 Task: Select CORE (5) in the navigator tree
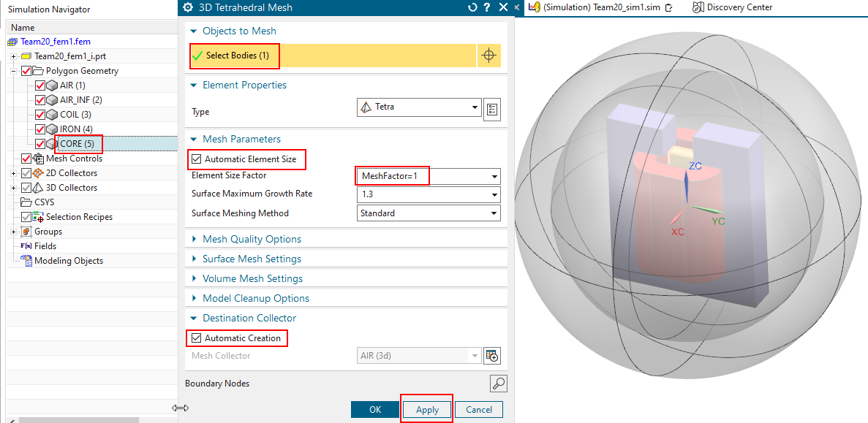pyautogui.click(x=77, y=144)
